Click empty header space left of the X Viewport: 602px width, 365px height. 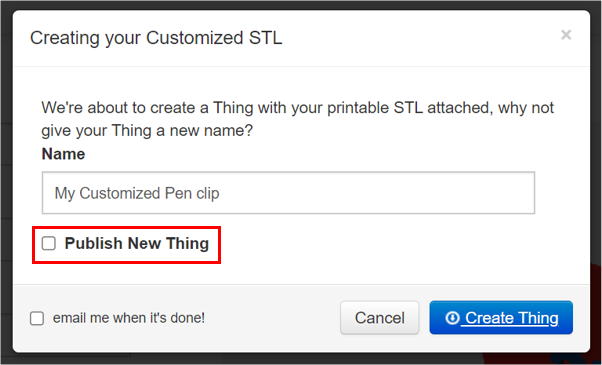click(x=422, y=38)
